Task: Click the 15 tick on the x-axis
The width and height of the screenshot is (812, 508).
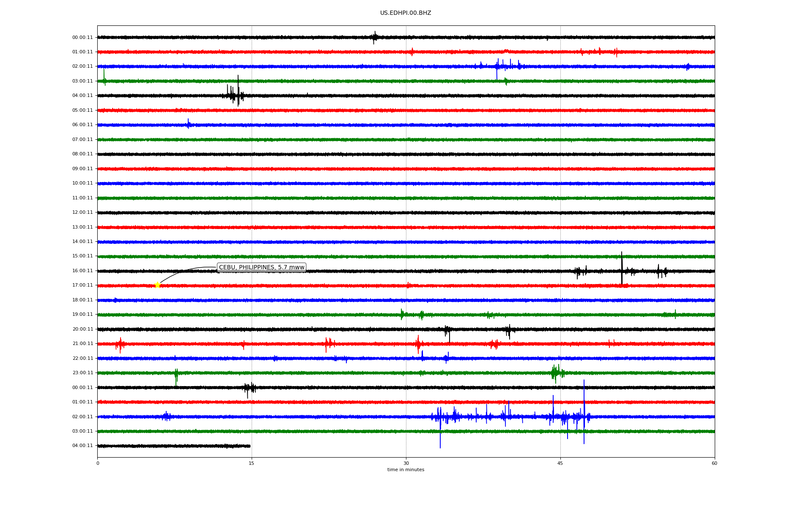Action: 252,463
